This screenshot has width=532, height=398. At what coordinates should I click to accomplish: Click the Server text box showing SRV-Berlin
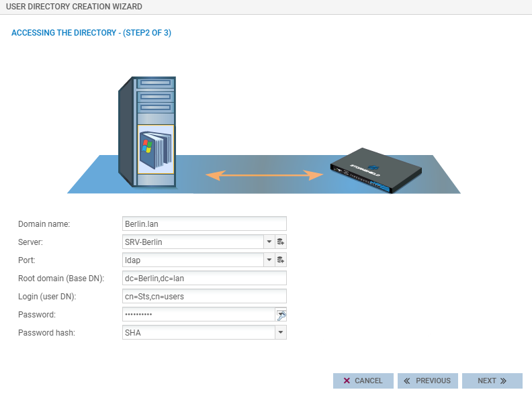pyautogui.click(x=192, y=242)
